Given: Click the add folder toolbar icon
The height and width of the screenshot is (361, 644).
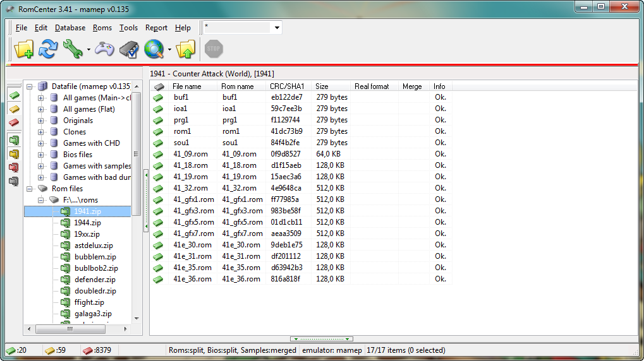Looking at the screenshot, I should point(23,49).
